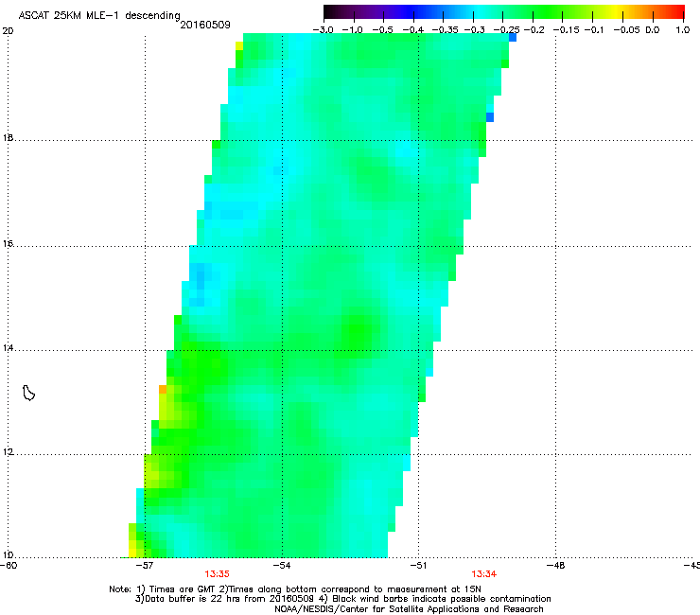Click the Barbados island outline
The width and height of the screenshot is (700, 615).
pyautogui.click(x=28, y=393)
